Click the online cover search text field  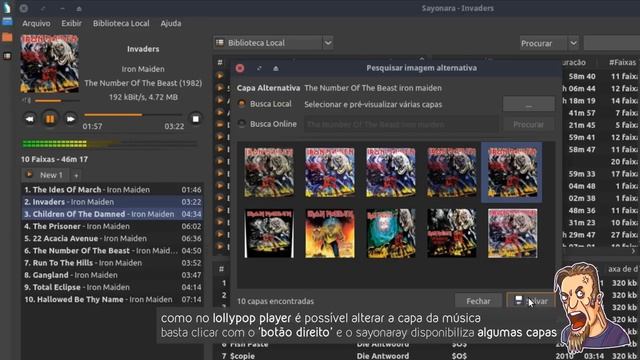click(401, 124)
